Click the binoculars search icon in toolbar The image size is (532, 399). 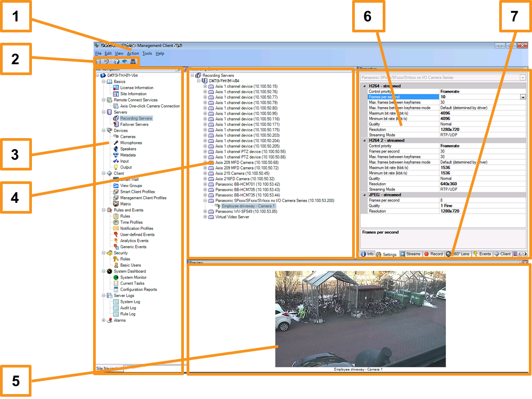pyautogui.click(x=133, y=61)
